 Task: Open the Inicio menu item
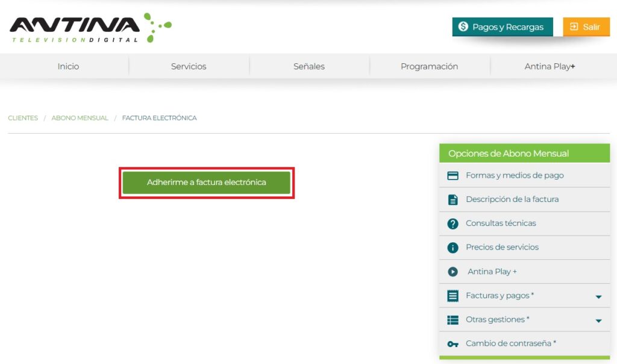coord(68,66)
